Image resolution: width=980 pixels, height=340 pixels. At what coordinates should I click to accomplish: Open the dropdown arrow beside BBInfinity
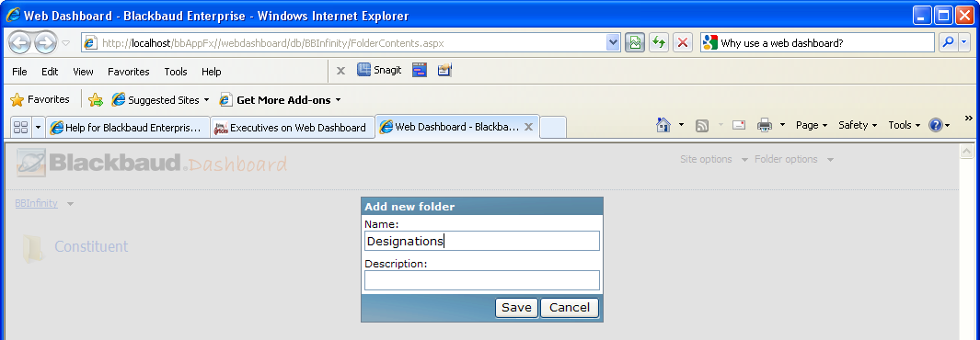[70, 204]
